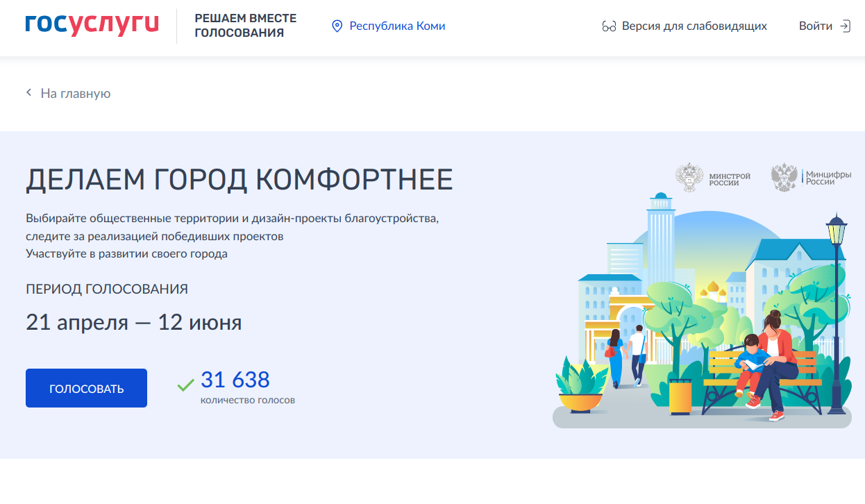The width and height of the screenshot is (865, 504).
Task: Go back via На главную link
Action: pyautogui.click(x=75, y=94)
